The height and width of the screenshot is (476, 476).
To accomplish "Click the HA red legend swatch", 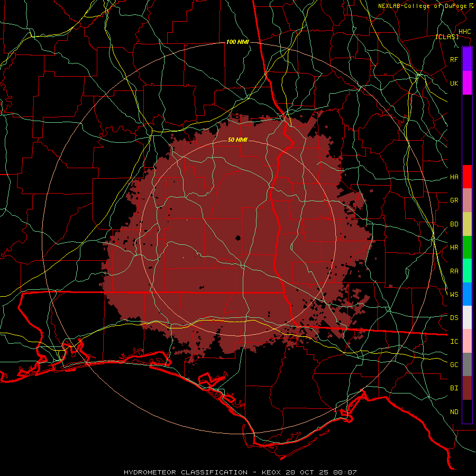I will (x=467, y=177).
